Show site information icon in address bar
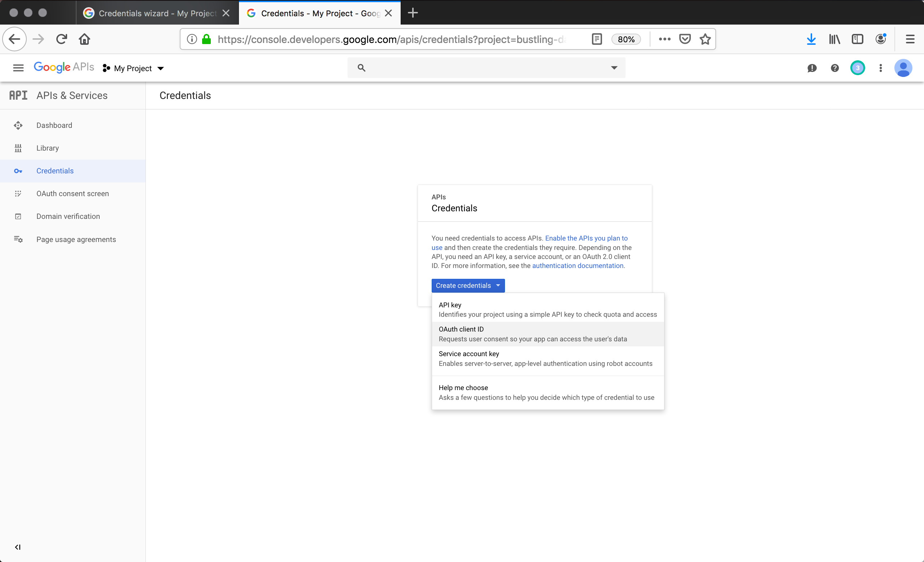The width and height of the screenshot is (924, 562). point(192,39)
